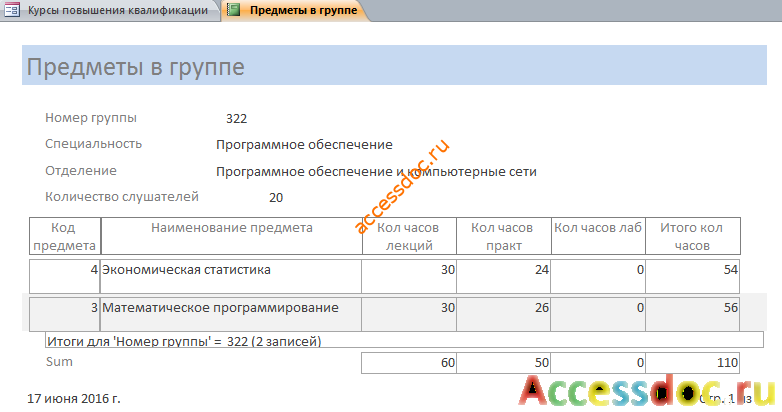Select lab hours 0 for Математическое программирование
The image size is (782, 412).
(x=598, y=314)
